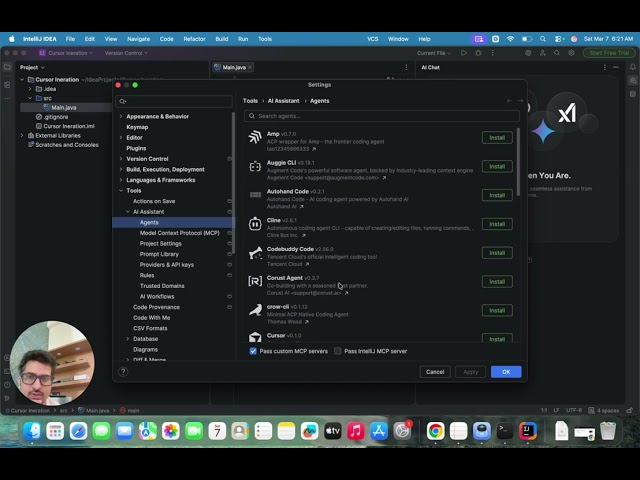Click the Cline agent robot icon

tap(255, 224)
